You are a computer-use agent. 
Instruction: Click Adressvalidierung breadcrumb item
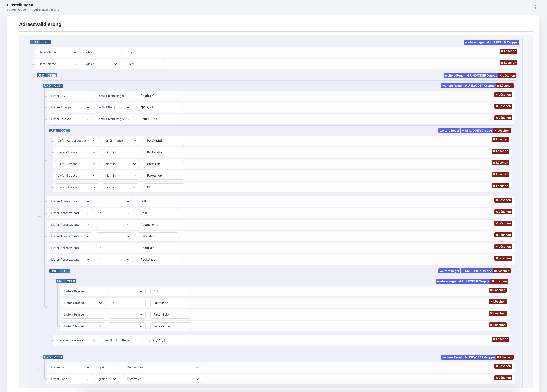47,10
